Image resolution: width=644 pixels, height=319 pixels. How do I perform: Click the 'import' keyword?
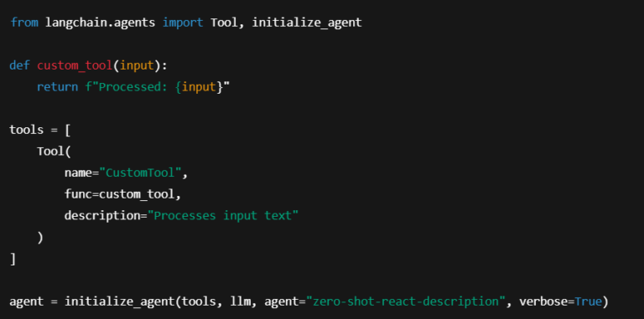[x=183, y=22]
